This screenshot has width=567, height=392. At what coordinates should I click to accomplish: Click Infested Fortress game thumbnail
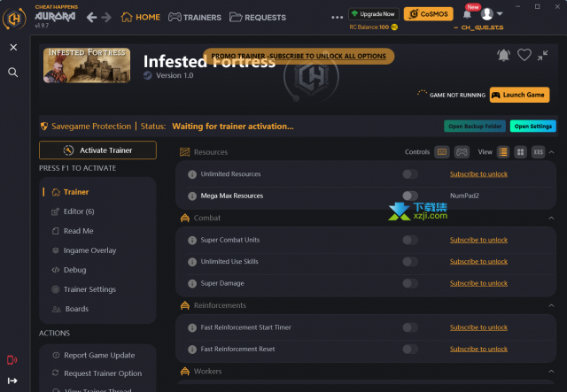(x=87, y=65)
